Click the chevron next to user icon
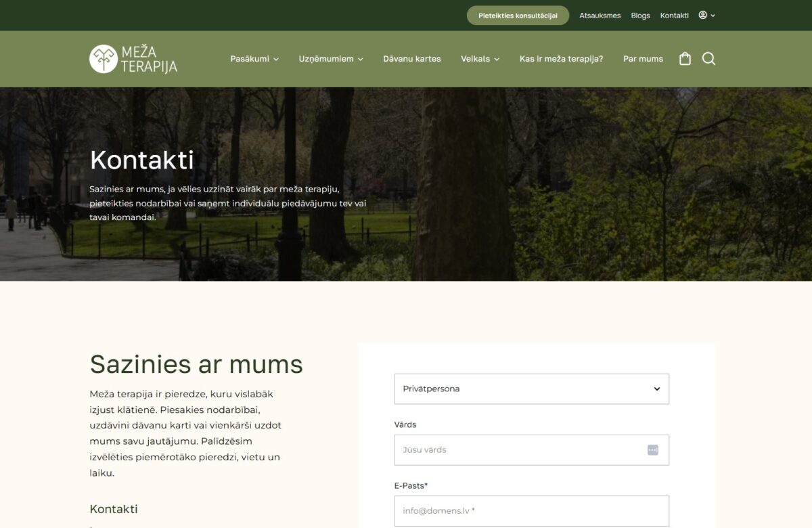This screenshot has width=812, height=528. tap(713, 16)
